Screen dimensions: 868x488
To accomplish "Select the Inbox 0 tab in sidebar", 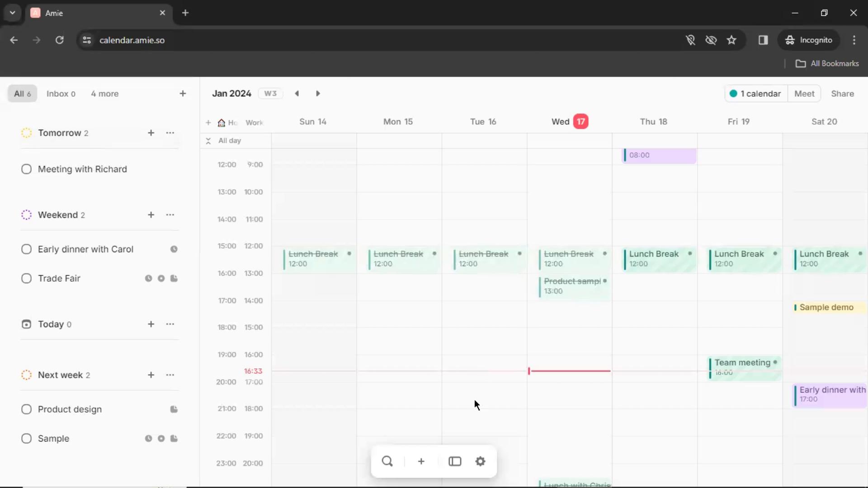I will click(61, 94).
